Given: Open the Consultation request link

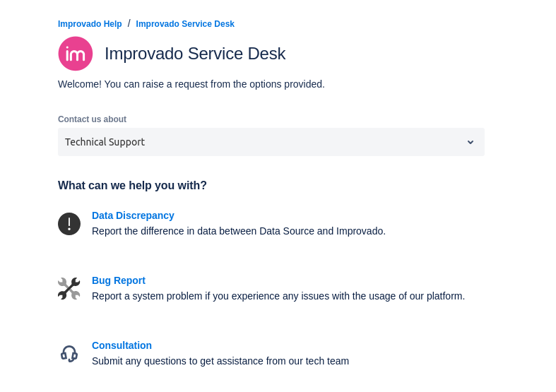Looking at the screenshot, I should [x=122, y=345].
